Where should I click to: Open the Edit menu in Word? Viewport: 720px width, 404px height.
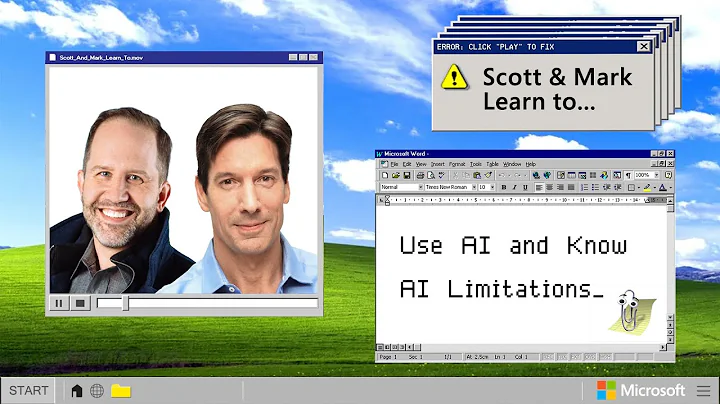click(407, 164)
